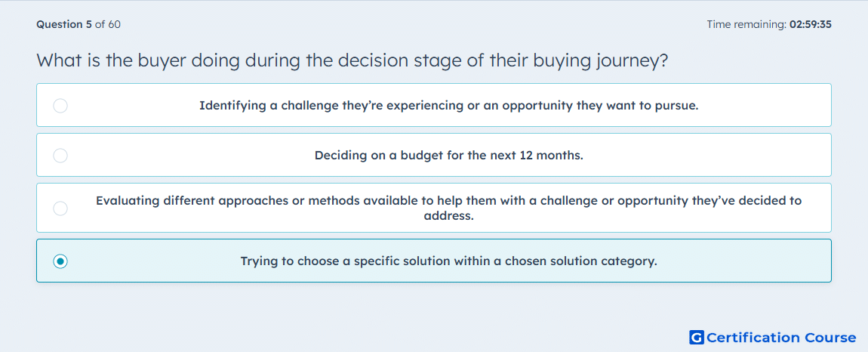868x352 pixels.
Task: Pick answer text Deciding on a budget
Action: pyautogui.click(x=449, y=155)
